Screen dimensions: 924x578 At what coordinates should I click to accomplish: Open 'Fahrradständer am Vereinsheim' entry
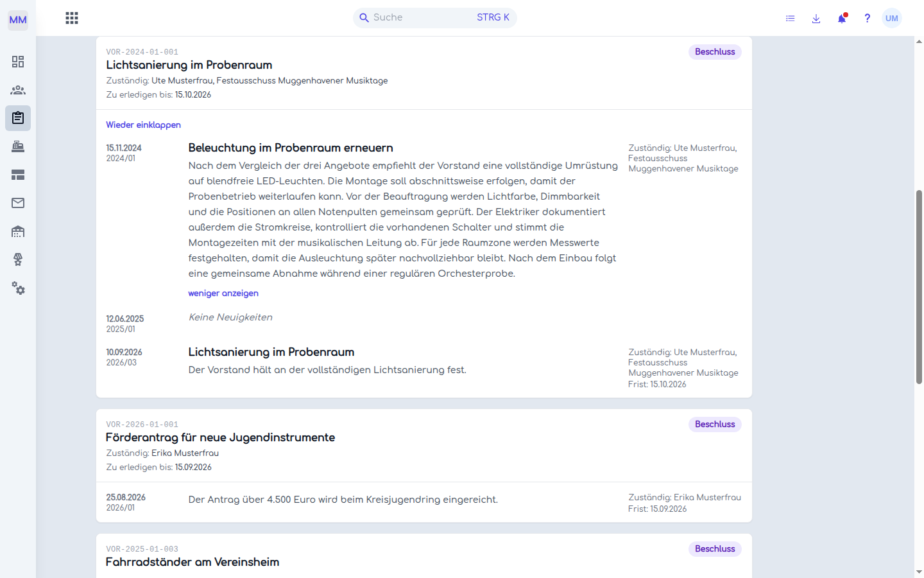click(193, 562)
